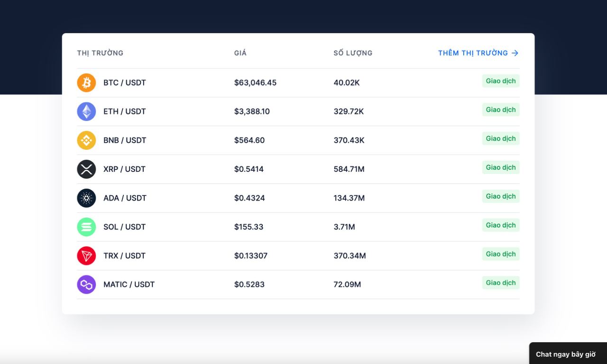This screenshot has height=364, width=607.
Task: Click Giao dịch on the XRP row
Action: tap(501, 167)
